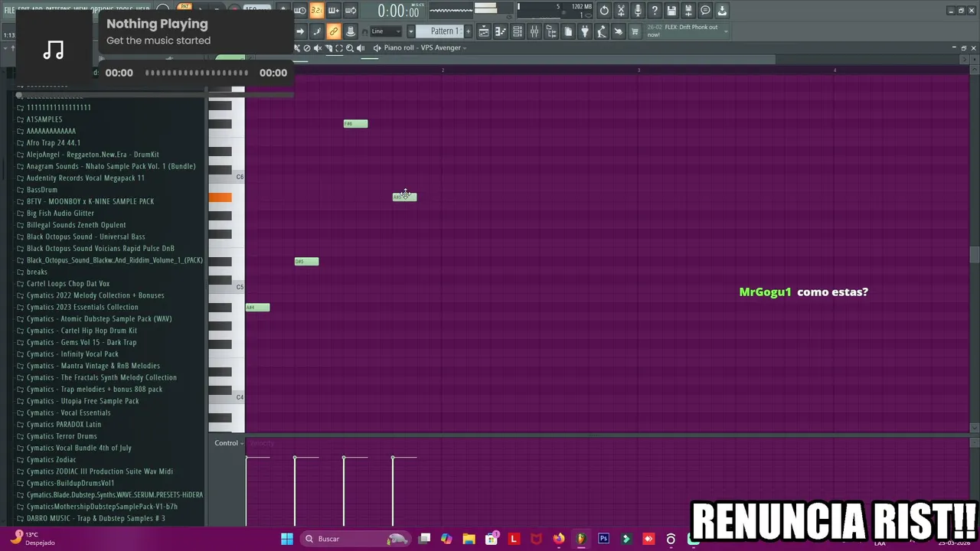
Task: Click the piano roll zoom magnifier tool
Action: [349, 47]
